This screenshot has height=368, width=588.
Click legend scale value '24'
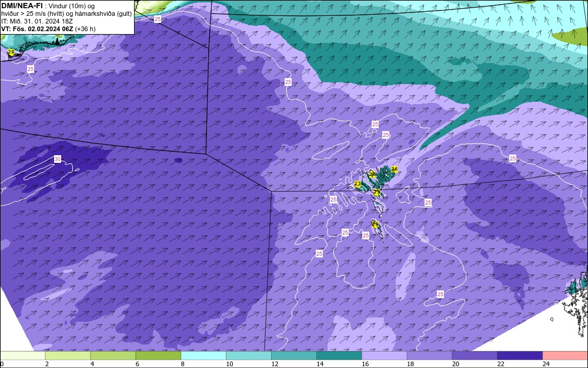[x=546, y=364]
